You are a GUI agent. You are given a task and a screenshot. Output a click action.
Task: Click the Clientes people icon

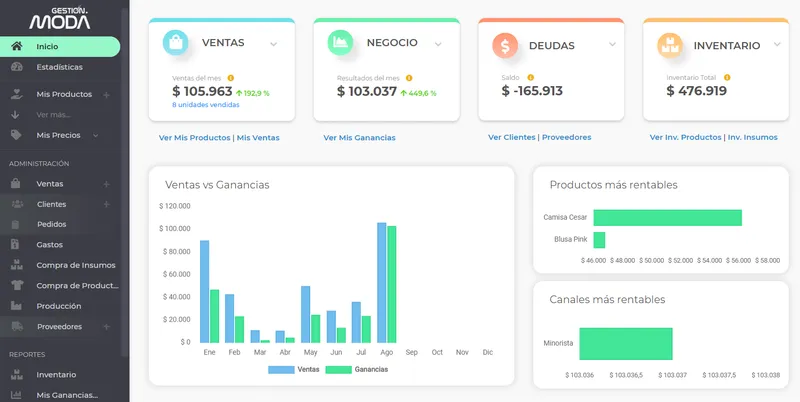(x=17, y=204)
